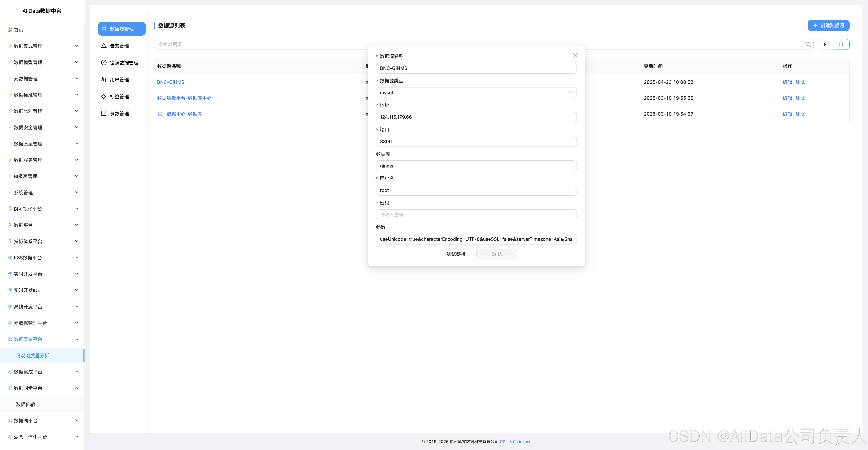868x450 pixels.
Task: Open 数据源管理 tab
Action: tap(122, 29)
